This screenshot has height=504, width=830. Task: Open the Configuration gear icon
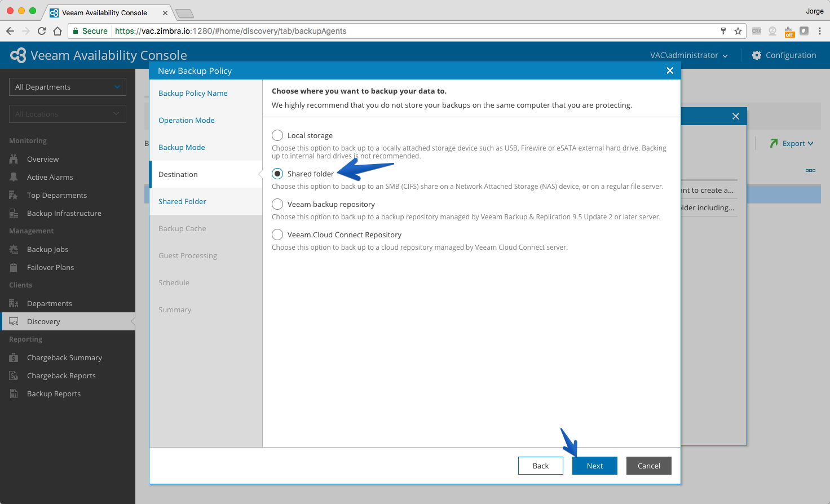point(757,55)
